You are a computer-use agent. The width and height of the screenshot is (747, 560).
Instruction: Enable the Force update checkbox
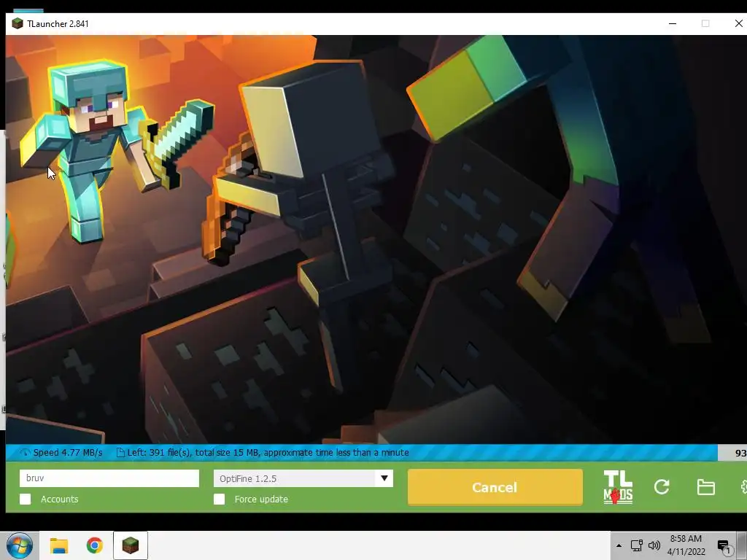[219, 499]
